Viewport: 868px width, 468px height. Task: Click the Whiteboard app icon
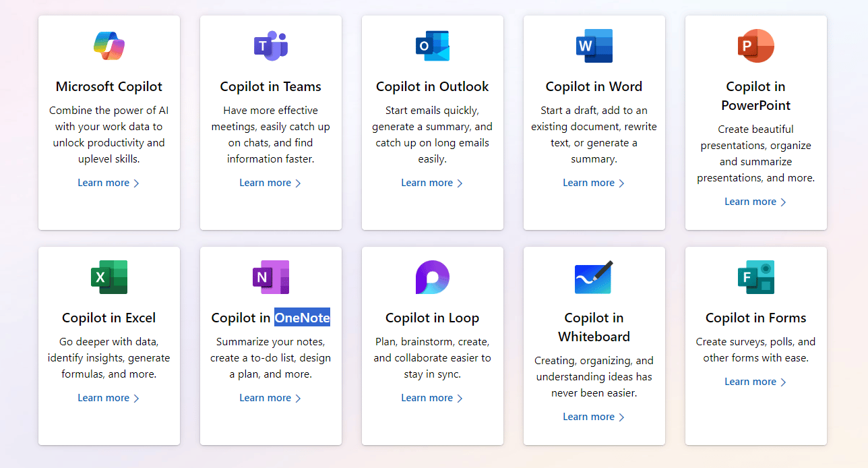594,277
